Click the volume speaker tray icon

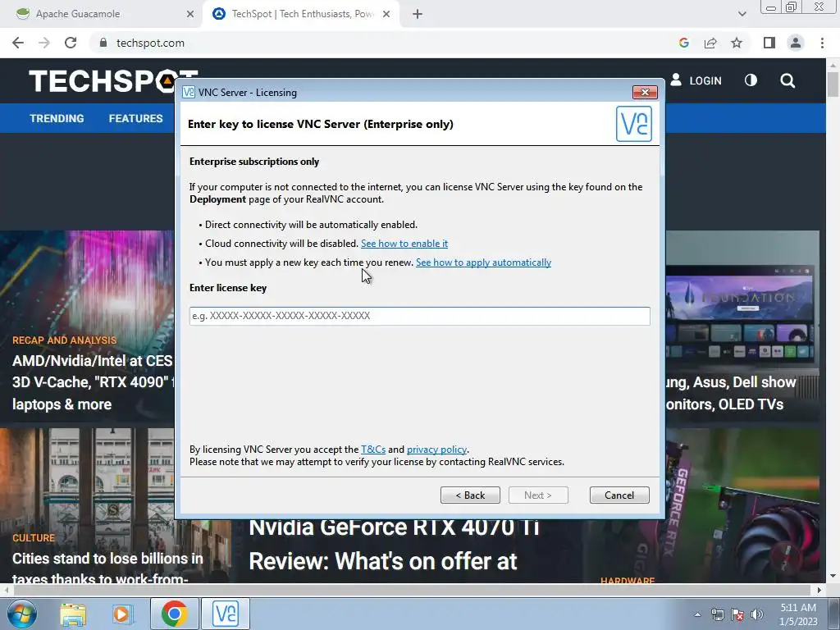(x=756, y=615)
